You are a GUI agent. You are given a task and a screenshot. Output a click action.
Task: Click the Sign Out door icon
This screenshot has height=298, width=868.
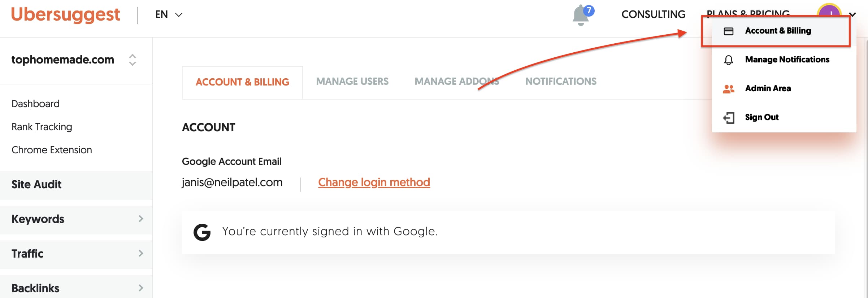[x=729, y=118]
